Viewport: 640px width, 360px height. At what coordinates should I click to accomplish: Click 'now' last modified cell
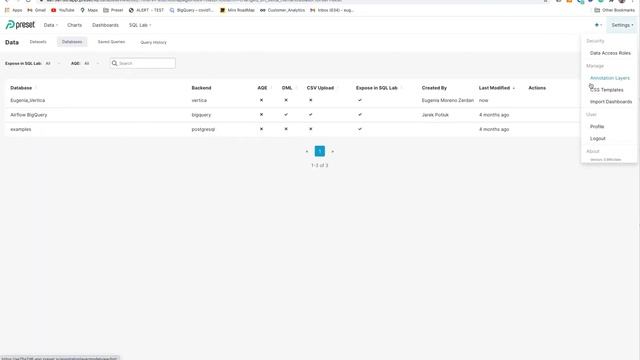coord(484,100)
